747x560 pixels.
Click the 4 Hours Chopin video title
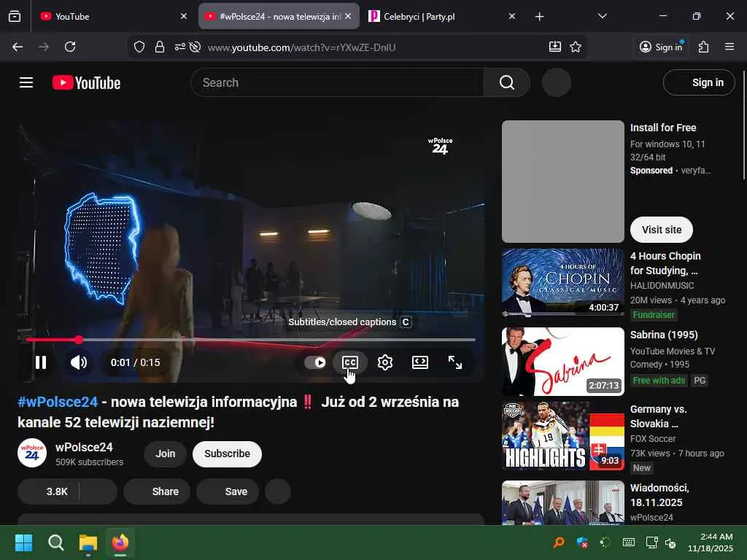point(665,263)
